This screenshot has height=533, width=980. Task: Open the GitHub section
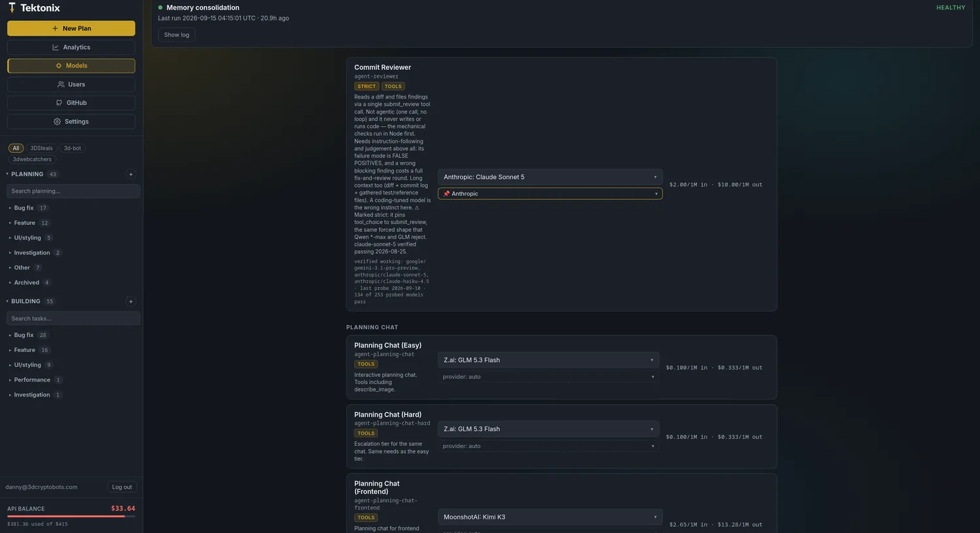click(x=71, y=103)
